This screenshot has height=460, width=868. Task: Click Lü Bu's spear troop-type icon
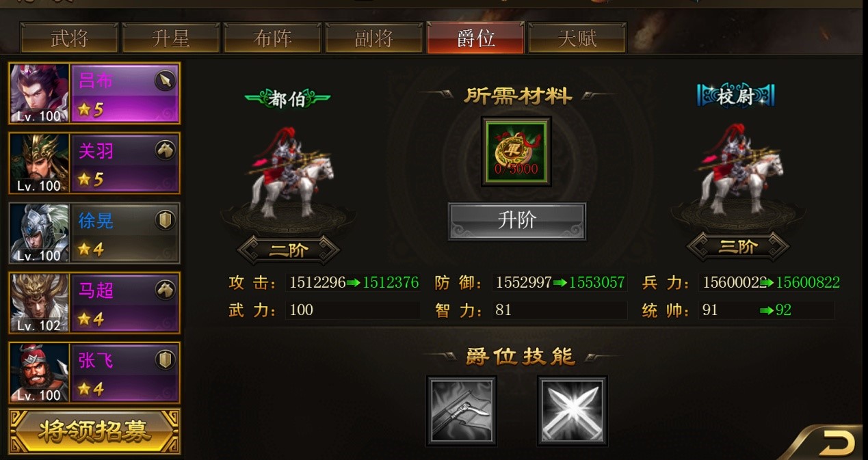click(x=165, y=81)
